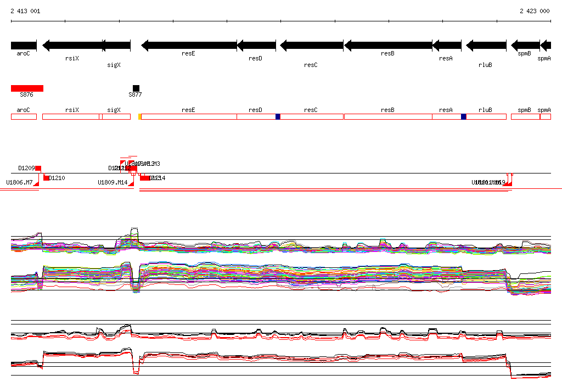Select the black rluB gene arrow
The width and height of the screenshot is (562, 392).
(486, 46)
